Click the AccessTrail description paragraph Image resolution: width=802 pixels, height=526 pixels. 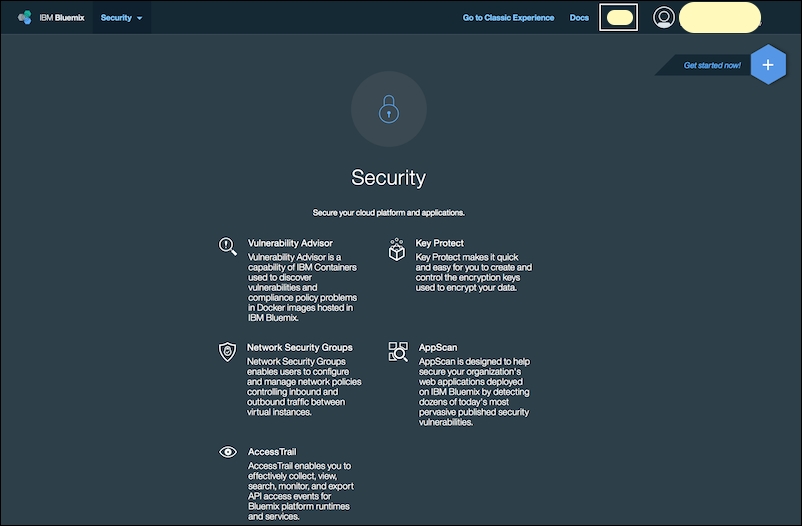click(x=301, y=491)
